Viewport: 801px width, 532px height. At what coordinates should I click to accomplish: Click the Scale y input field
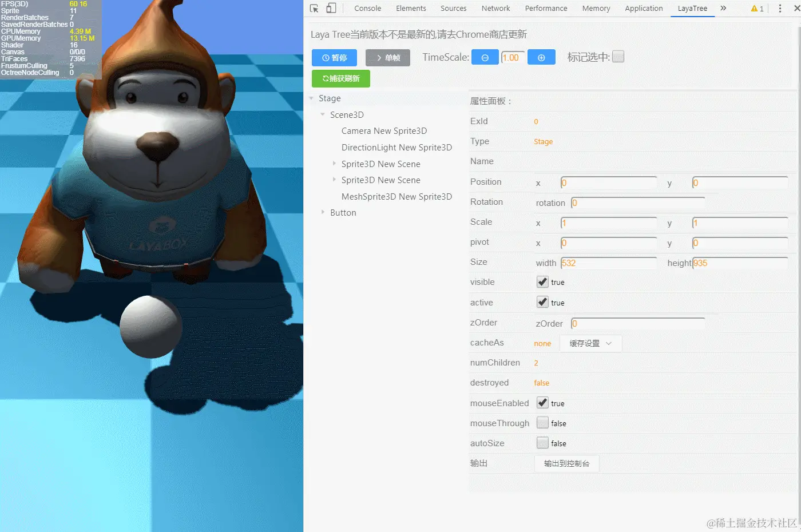(x=740, y=223)
